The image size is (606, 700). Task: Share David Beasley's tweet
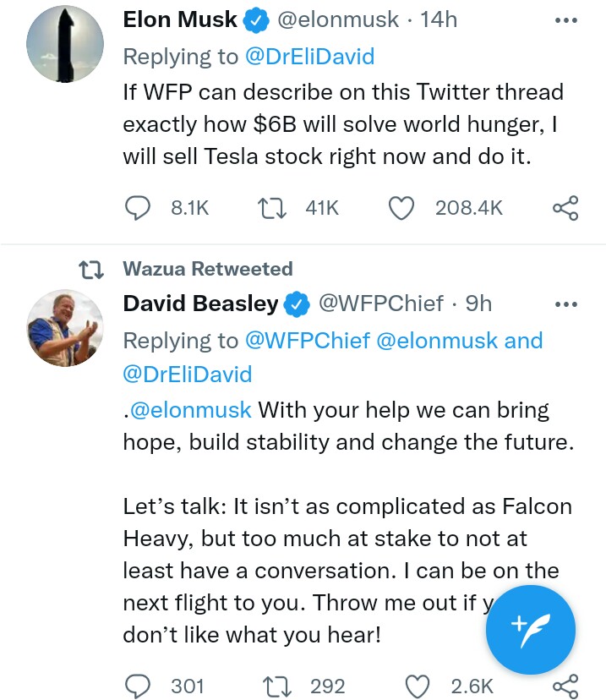(565, 686)
